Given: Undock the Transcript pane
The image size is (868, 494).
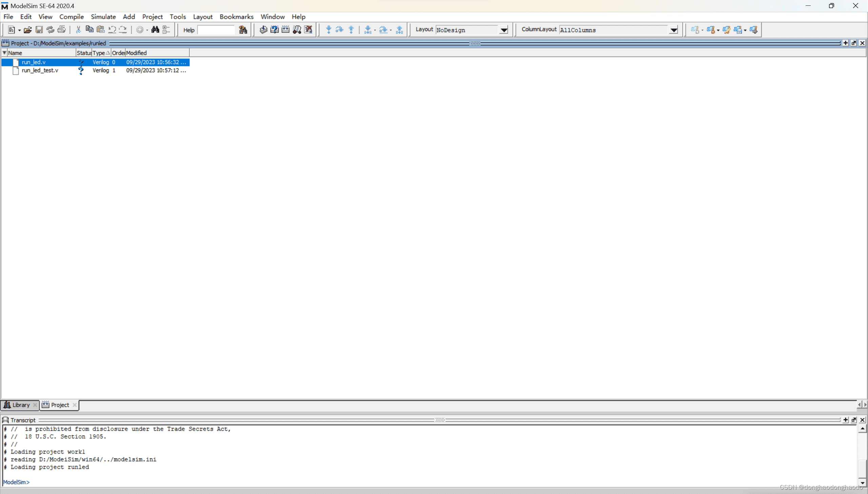Looking at the screenshot, I should pyautogui.click(x=854, y=420).
